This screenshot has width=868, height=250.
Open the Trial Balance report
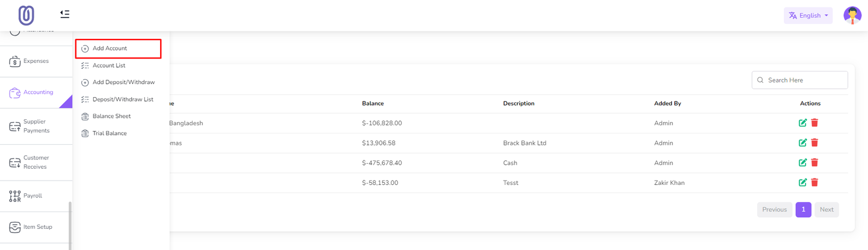[x=109, y=133]
